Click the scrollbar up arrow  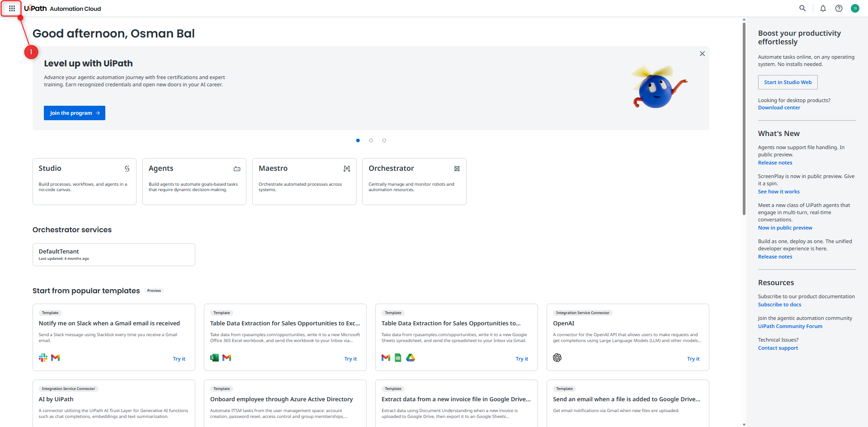click(744, 20)
